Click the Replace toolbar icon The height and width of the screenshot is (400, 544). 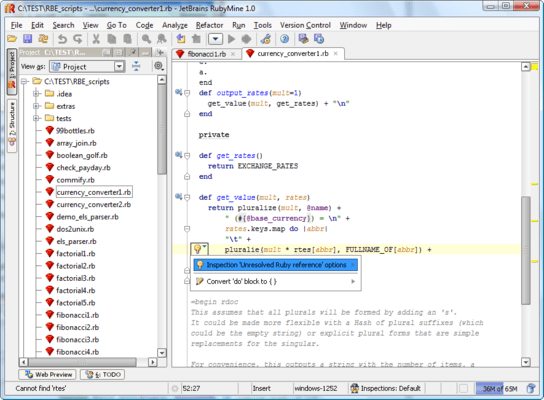(x=162, y=39)
